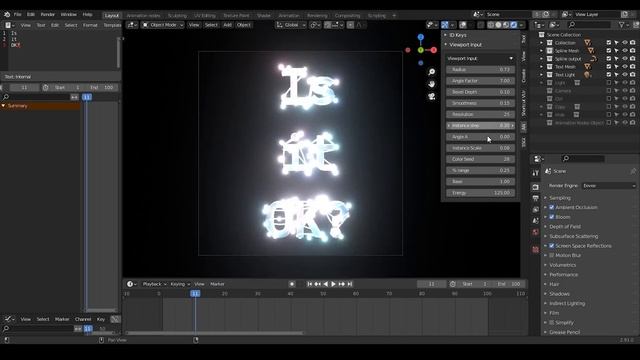Open the Object Mode dropdown
Screen dimensions: 640x360
click(x=163, y=25)
